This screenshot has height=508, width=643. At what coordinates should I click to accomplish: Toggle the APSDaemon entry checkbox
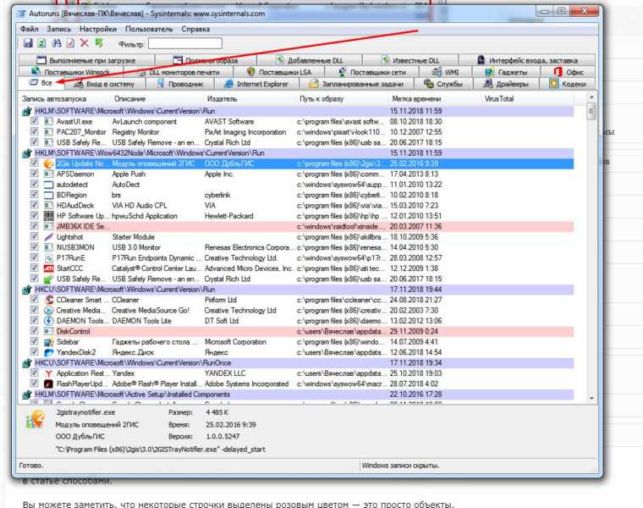(x=34, y=174)
